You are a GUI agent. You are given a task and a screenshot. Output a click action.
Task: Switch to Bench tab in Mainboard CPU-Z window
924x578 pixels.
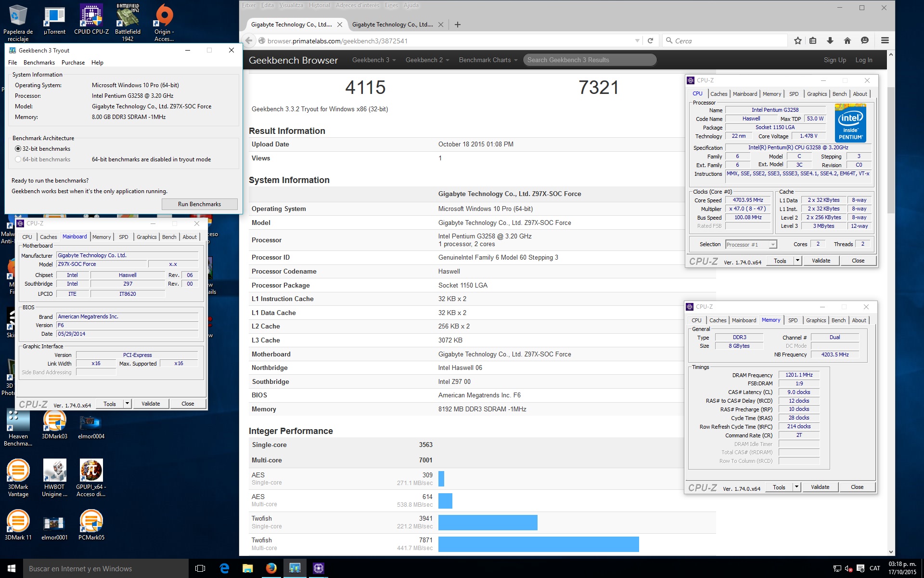pyautogui.click(x=169, y=237)
